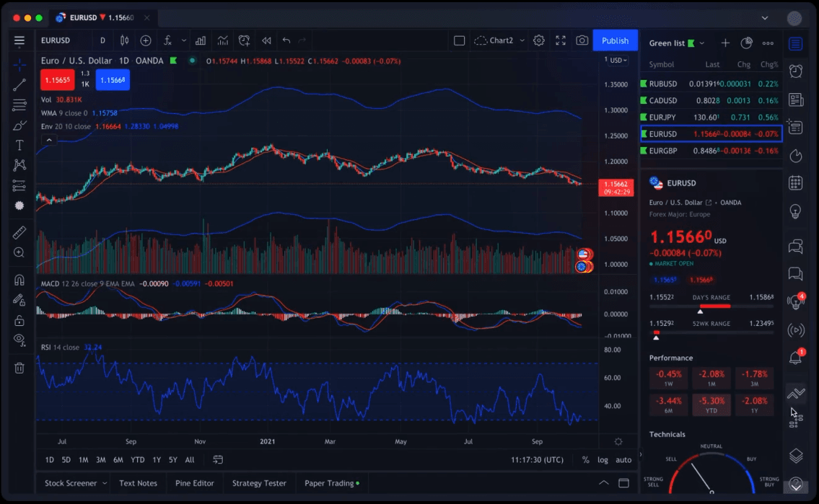Remove all drawings with the trash icon

click(x=19, y=367)
